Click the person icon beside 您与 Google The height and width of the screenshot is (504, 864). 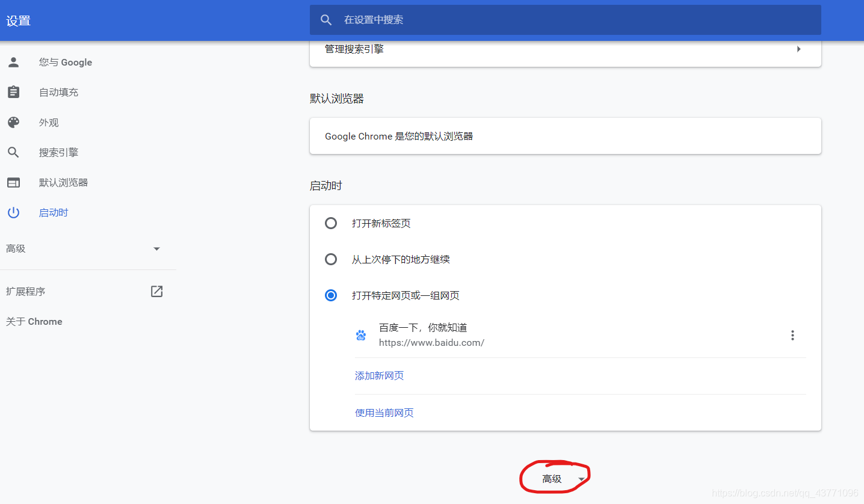[x=13, y=62]
